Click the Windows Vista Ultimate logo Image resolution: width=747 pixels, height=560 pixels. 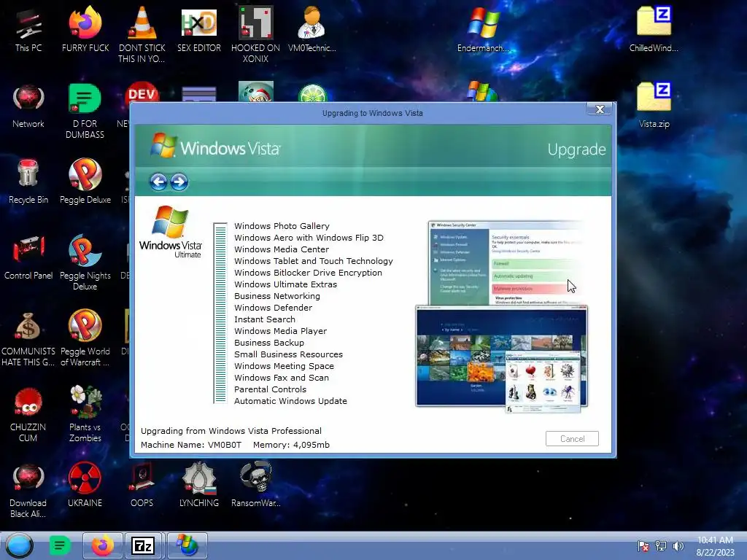click(x=171, y=232)
